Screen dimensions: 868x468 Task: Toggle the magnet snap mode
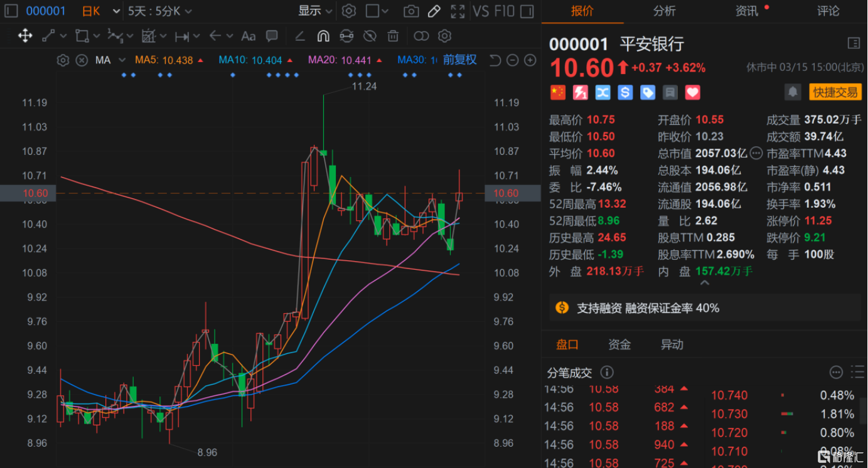click(x=323, y=36)
